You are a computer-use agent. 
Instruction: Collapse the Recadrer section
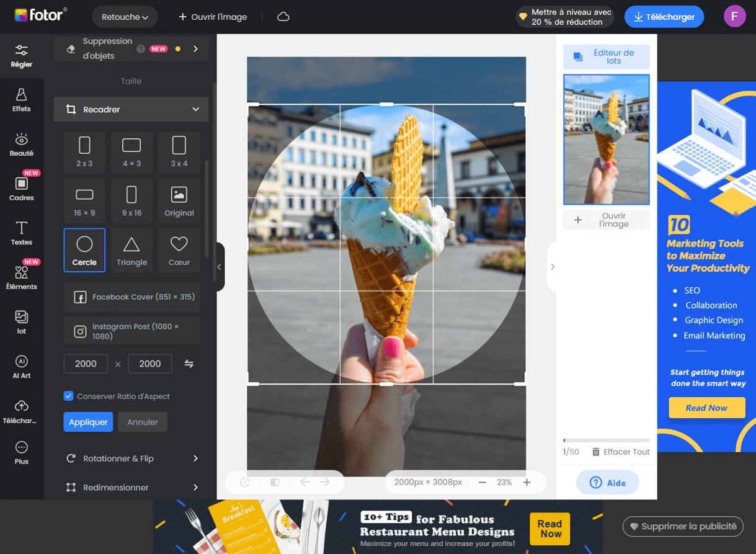coord(197,109)
